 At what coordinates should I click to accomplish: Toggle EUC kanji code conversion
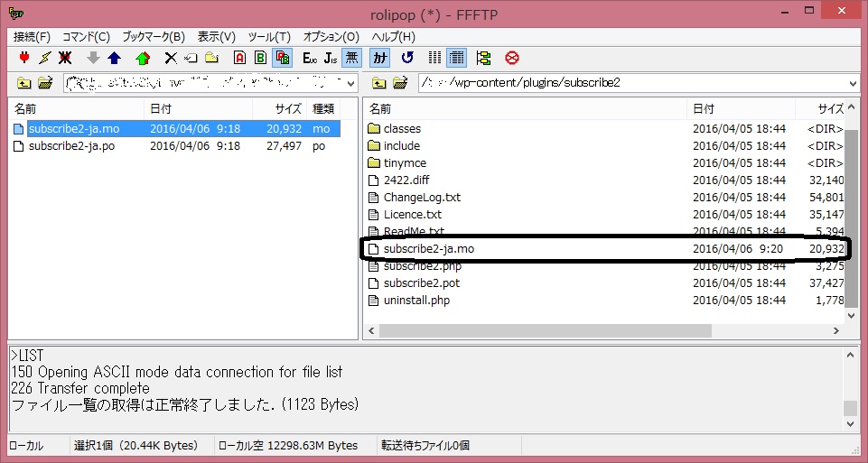click(310, 58)
